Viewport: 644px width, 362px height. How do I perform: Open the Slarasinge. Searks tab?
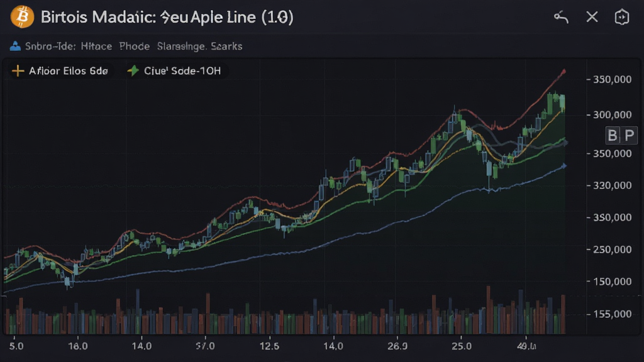click(199, 47)
